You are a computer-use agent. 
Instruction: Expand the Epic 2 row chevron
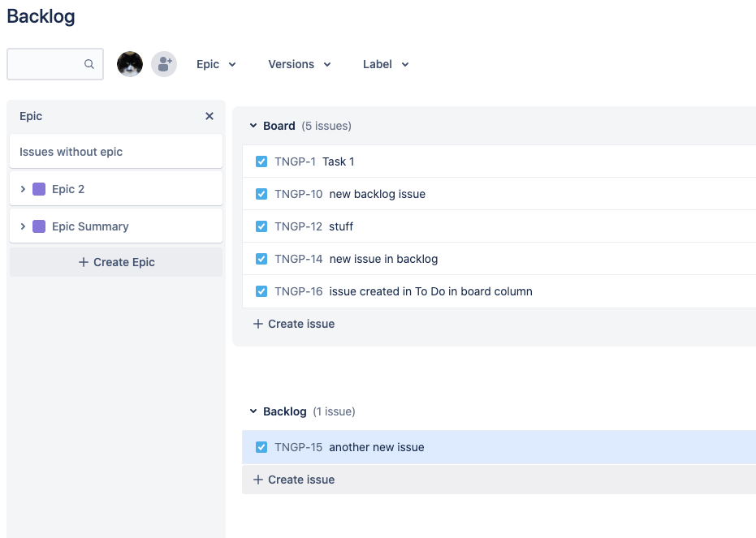point(23,189)
